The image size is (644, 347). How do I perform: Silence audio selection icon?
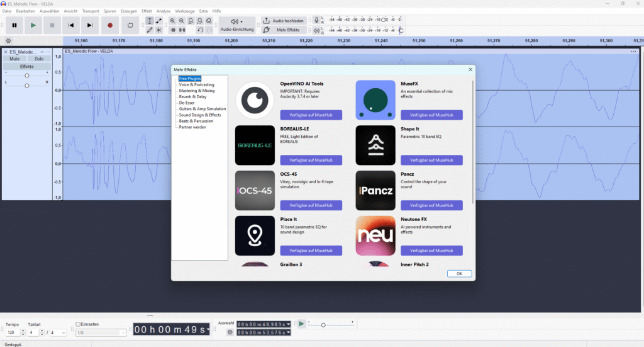click(x=182, y=30)
